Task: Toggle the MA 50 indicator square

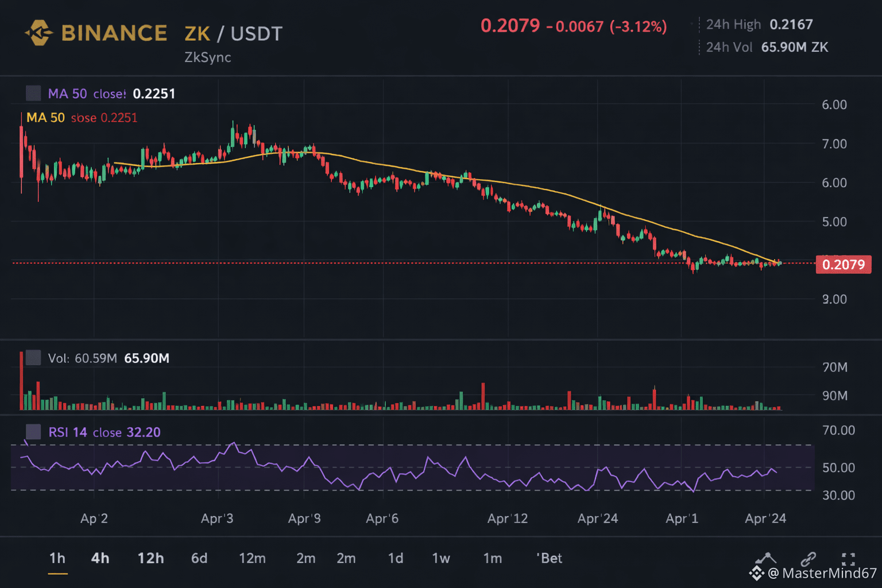Action: click(x=34, y=93)
